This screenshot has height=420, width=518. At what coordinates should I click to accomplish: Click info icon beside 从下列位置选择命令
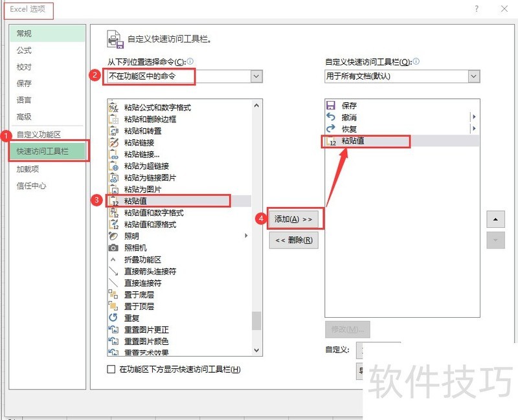tap(190, 61)
